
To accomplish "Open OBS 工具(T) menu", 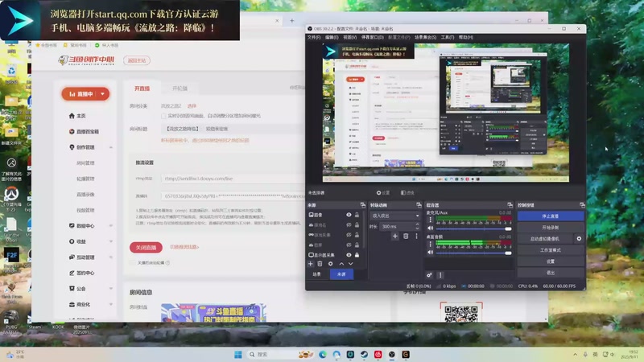I will pos(448,37).
